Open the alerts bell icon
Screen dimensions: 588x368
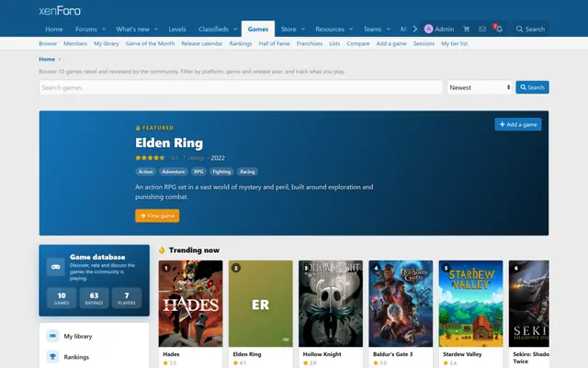(x=499, y=29)
